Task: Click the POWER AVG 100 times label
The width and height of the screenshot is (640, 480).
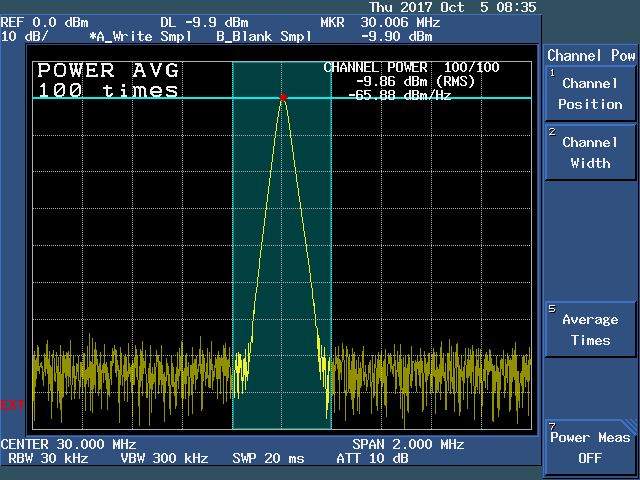Action: (x=108, y=80)
